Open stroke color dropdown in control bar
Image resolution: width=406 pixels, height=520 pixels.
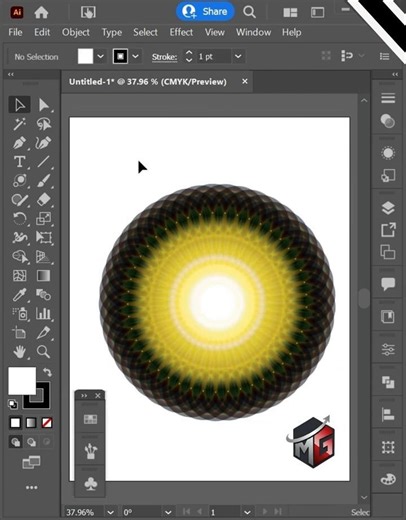135,56
